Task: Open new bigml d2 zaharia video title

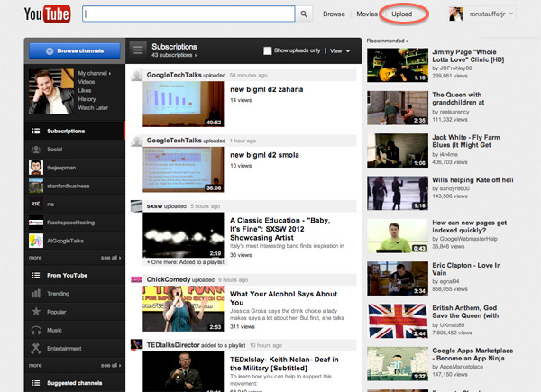Action: coord(267,89)
